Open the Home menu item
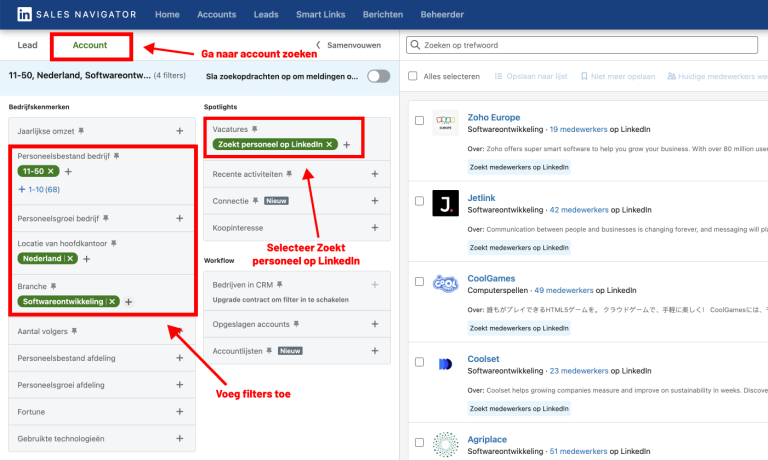This screenshot has height=460, width=768. [167, 15]
